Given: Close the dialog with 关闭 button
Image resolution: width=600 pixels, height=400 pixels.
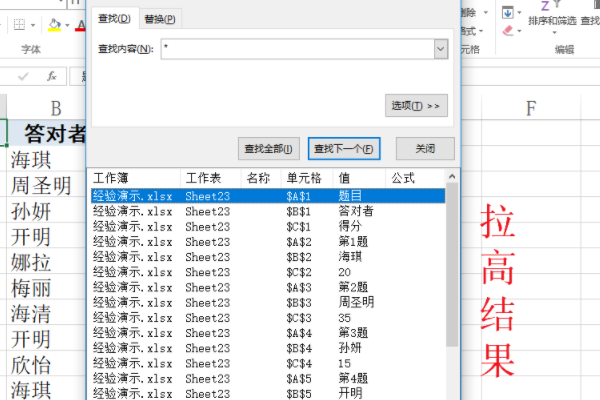Looking at the screenshot, I should 426,148.
